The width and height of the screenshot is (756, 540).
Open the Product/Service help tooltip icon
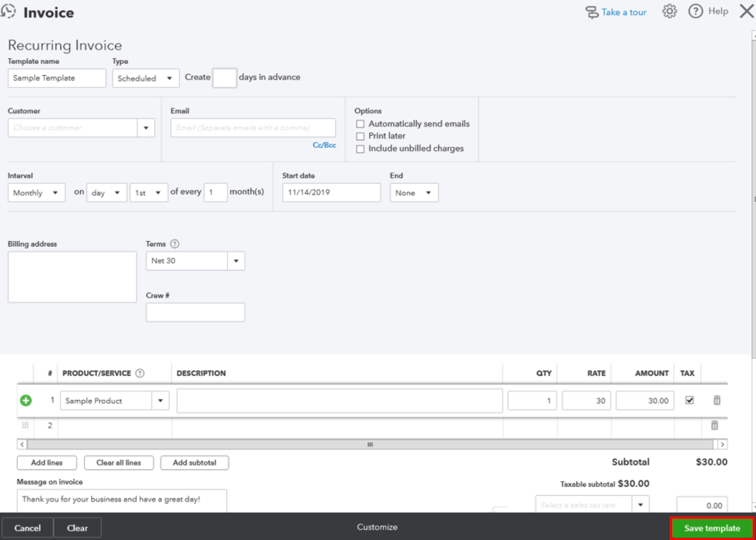point(140,373)
